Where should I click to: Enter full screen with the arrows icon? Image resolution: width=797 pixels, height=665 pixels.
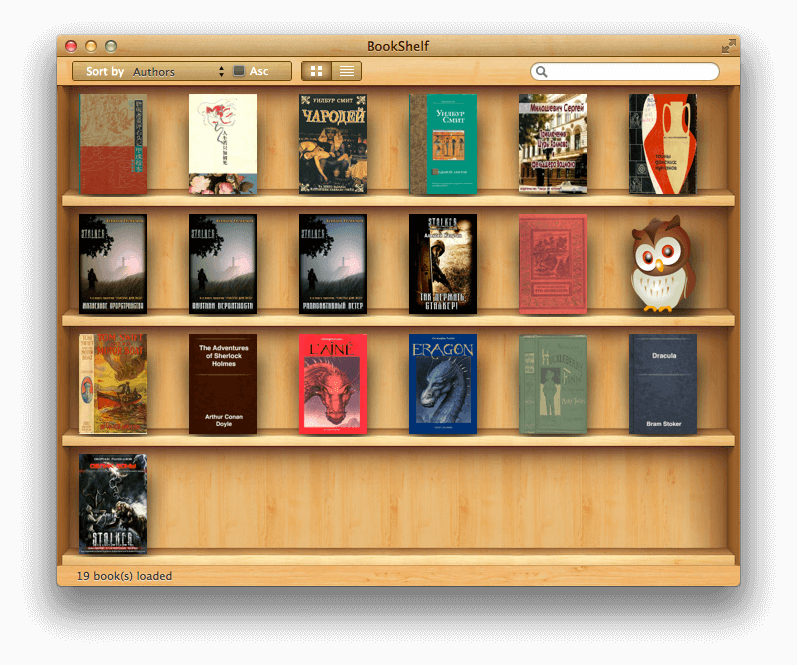tap(728, 46)
